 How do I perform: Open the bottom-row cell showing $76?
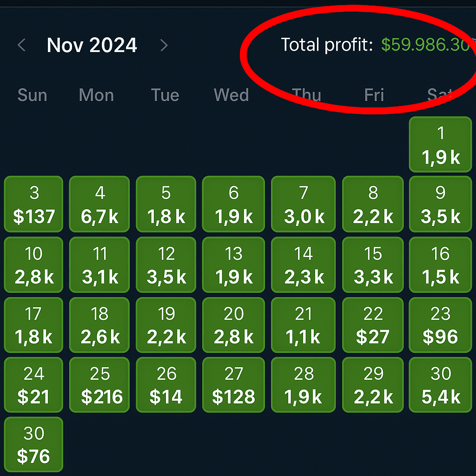point(33,444)
